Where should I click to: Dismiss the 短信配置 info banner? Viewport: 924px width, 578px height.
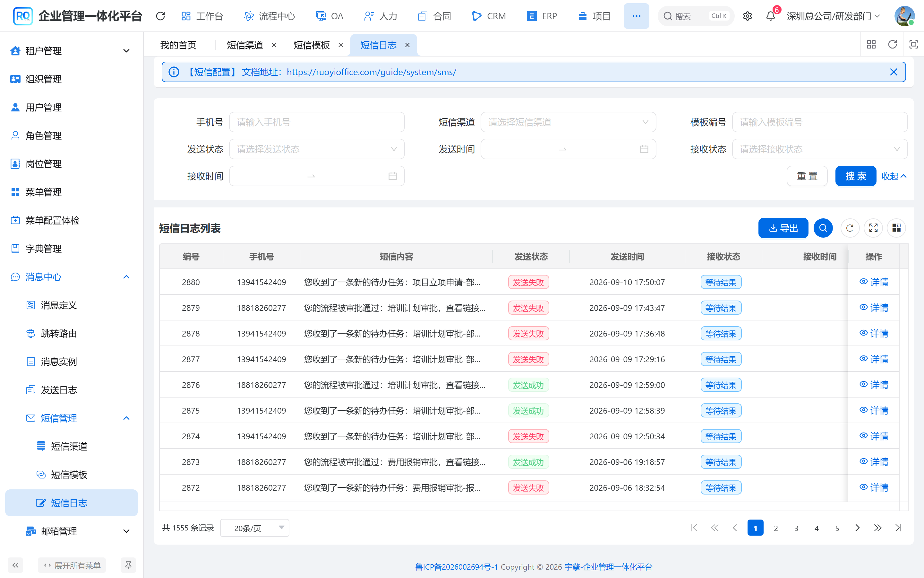click(894, 72)
